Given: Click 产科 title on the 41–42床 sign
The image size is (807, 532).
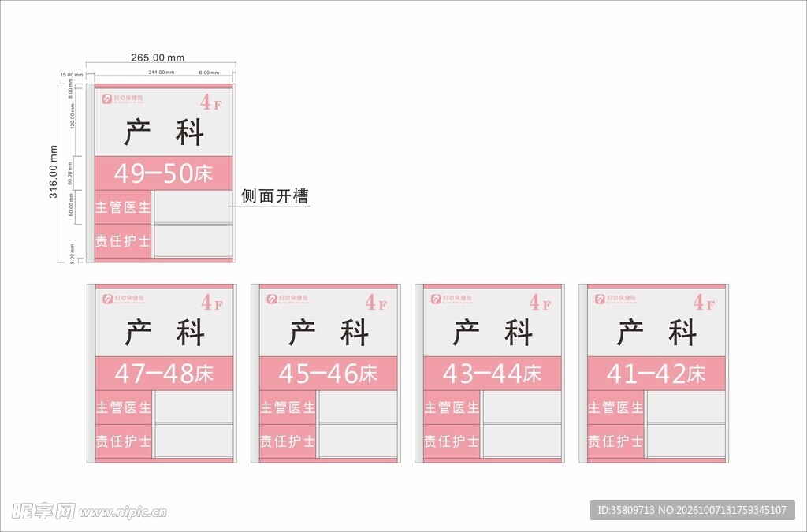Looking at the screenshot, I should pos(656,333).
